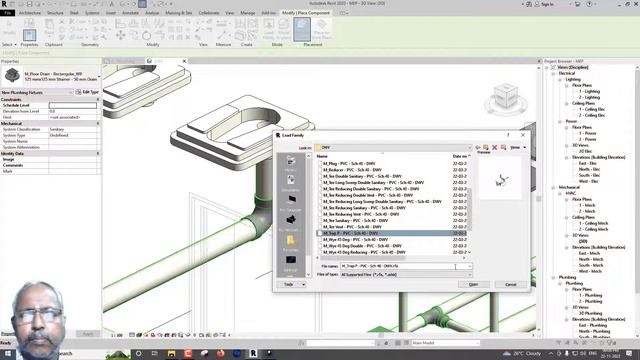640x360 pixels.
Task: Open the Architecture ribbon tab
Action: tap(30, 13)
